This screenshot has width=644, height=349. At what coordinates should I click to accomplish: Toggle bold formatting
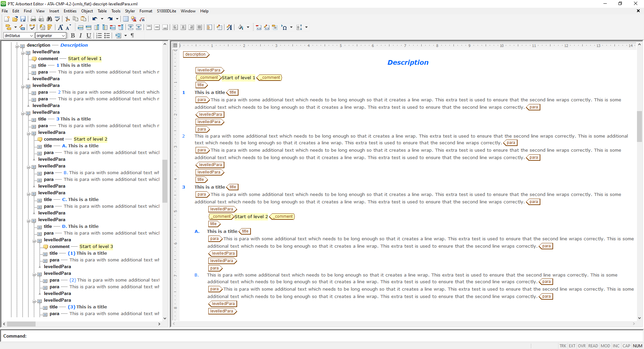click(72, 36)
